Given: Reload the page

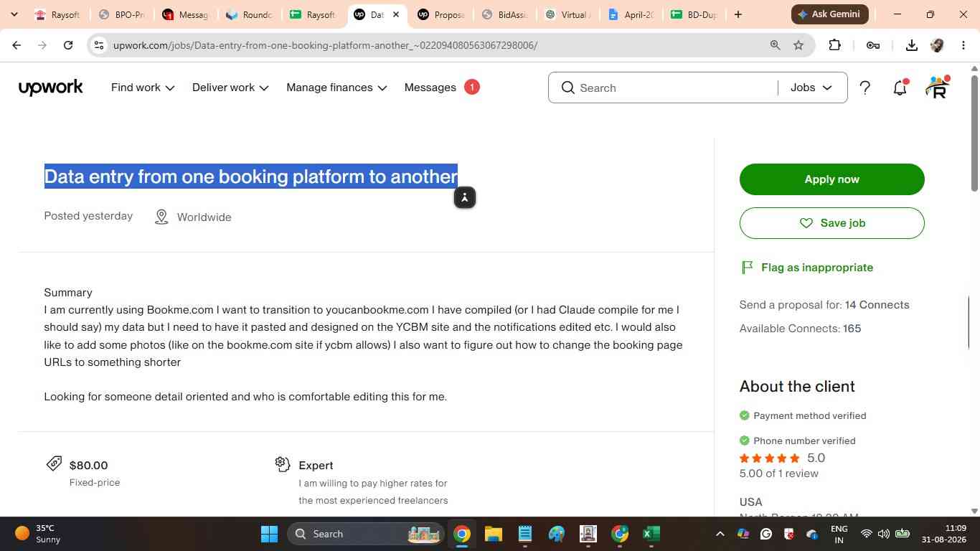Looking at the screenshot, I should [68, 45].
